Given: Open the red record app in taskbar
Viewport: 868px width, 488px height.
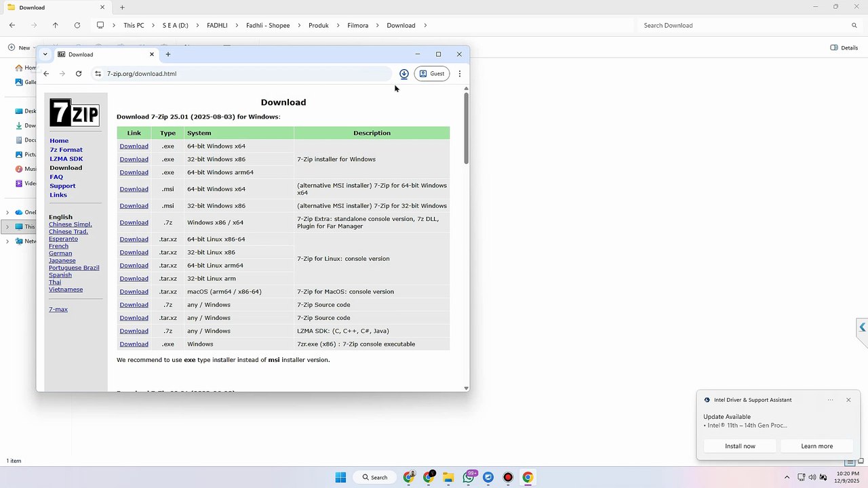Looking at the screenshot, I should pyautogui.click(x=508, y=477).
